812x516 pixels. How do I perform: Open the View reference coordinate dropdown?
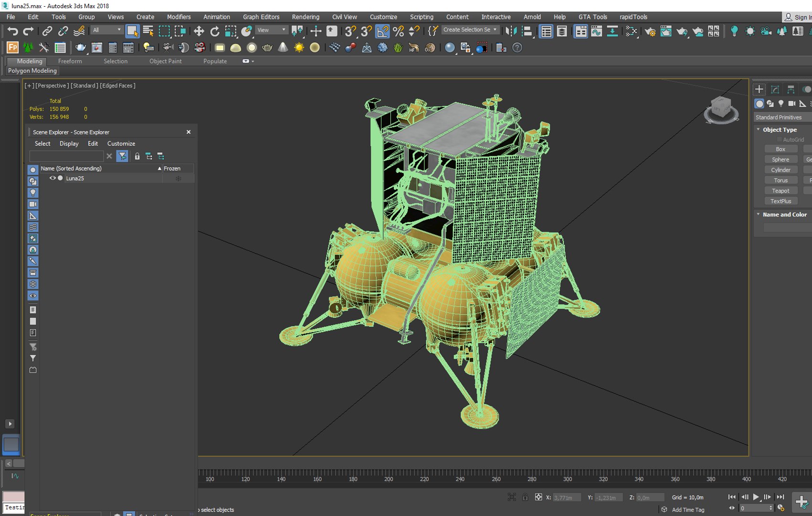point(272,30)
